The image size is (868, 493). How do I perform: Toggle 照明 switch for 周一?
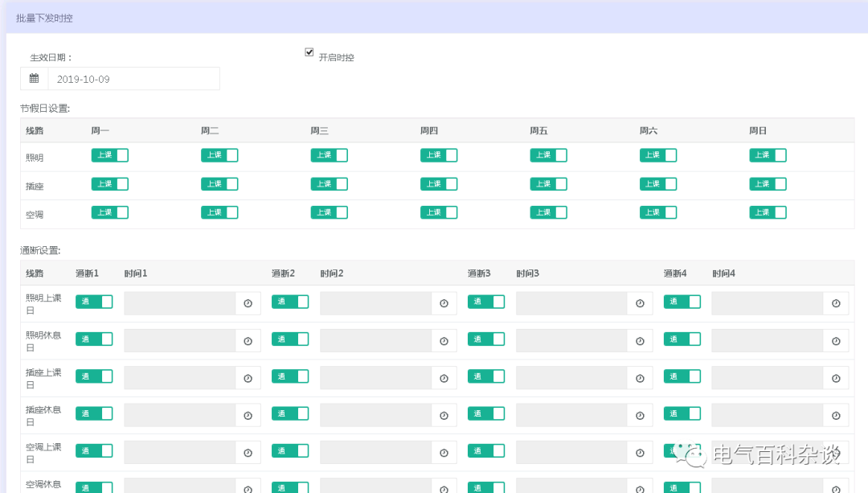pos(109,155)
